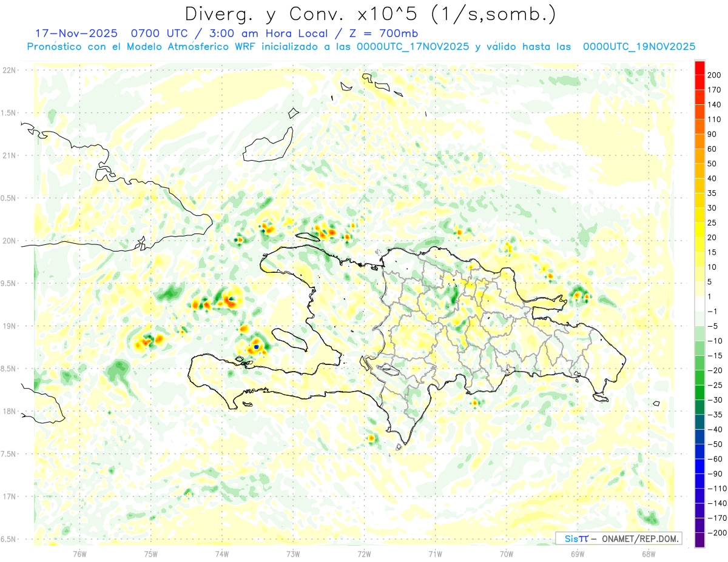Viewport: 728px width, 562px height.
Task: Click the '35' color scale value
Action: [713, 193]
